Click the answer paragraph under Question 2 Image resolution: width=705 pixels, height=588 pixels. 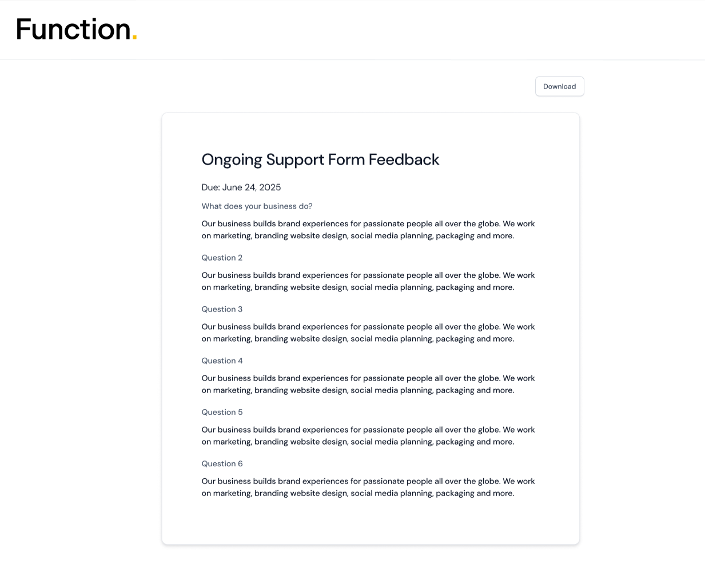click(x=368, y=281)
